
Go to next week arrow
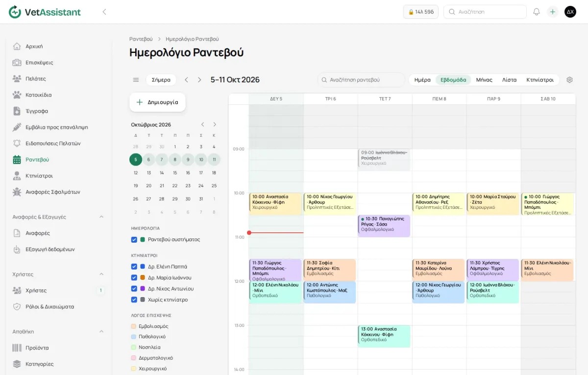(199, 80)
